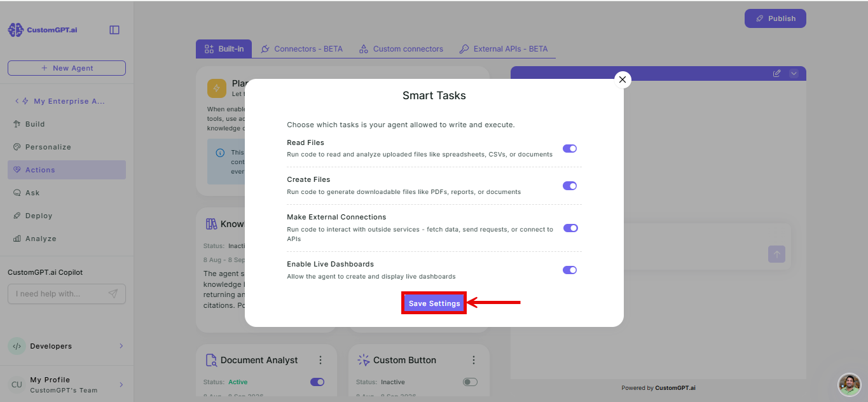868x402 pixels.
Task: Click the 'Active' status text
Action: (x=238, y=382)
